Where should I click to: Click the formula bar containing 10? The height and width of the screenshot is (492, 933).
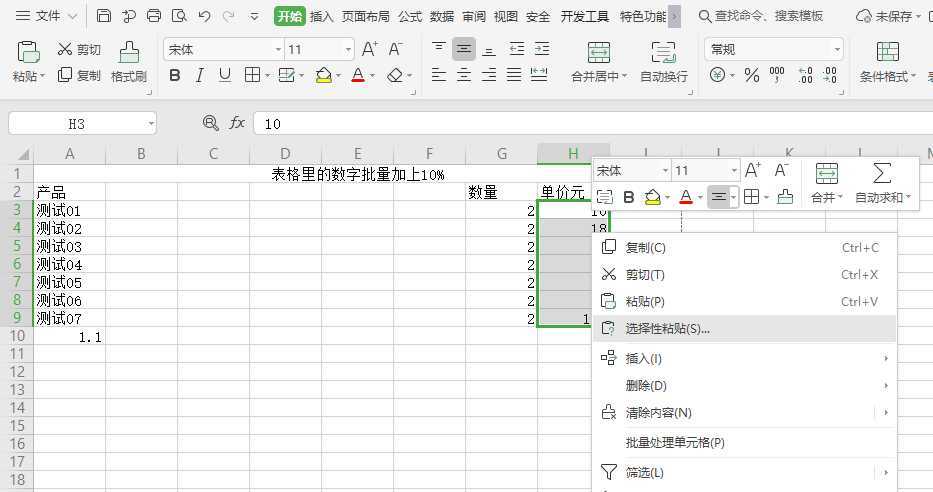click(x=593, y=124)
